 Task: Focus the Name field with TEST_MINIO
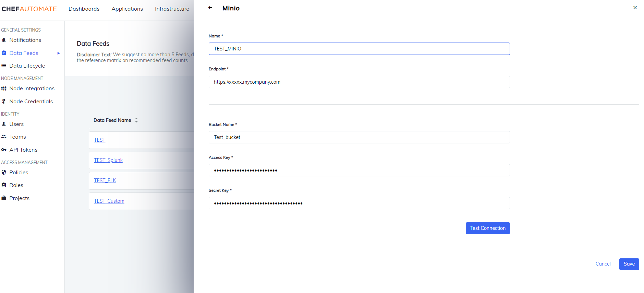[x=359, y=49]
